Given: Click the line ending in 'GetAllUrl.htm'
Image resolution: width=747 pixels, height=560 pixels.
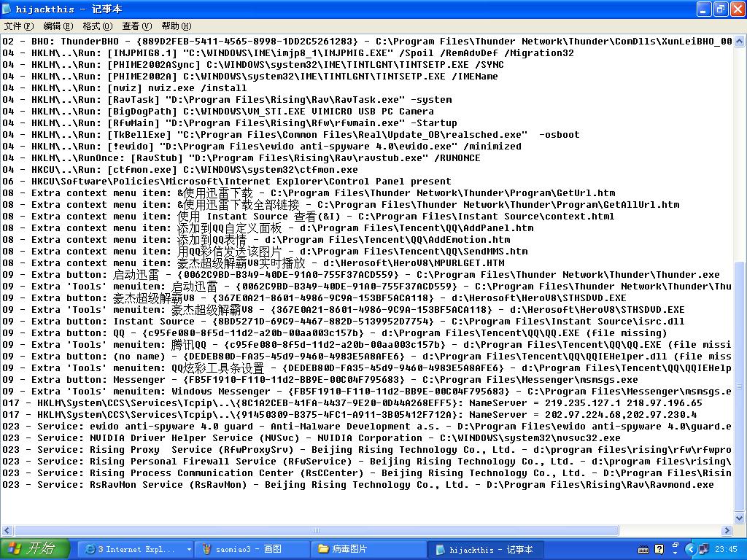Looking at the screenshot, I should [341, 205].
